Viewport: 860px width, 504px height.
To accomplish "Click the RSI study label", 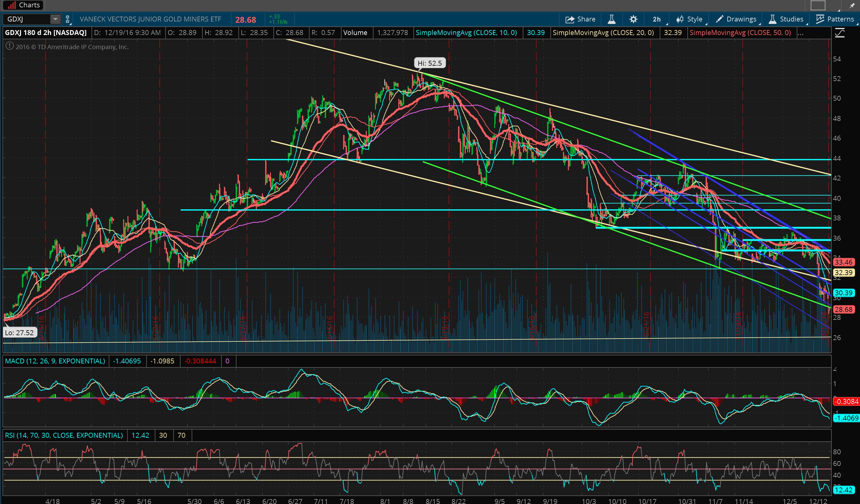I will [x=64, y=436].
